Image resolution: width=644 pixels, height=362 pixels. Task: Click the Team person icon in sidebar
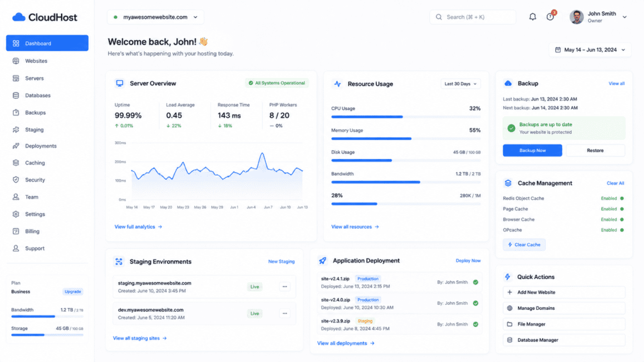point(16,197)
